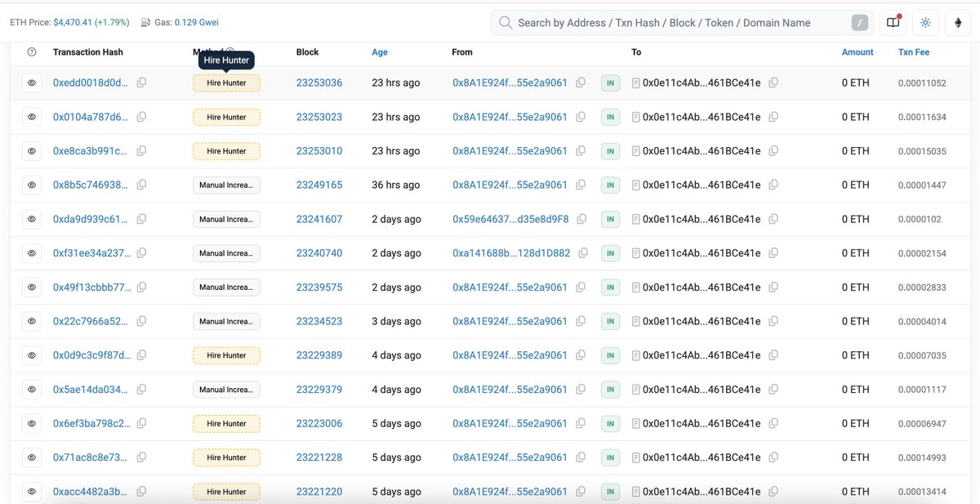The width and height of the screenshot is (980, 504).
Task: Click the Gas pump icon
Action: [x=145, y=23]
